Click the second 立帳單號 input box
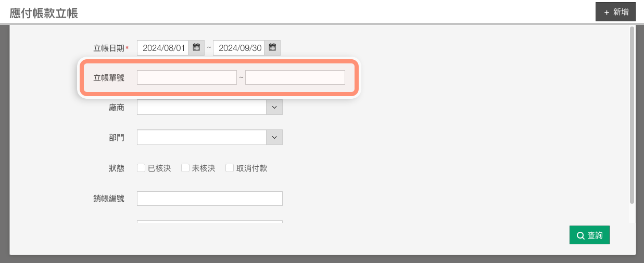The height and width of the screenshot is (263, 644). pos(295,77)
